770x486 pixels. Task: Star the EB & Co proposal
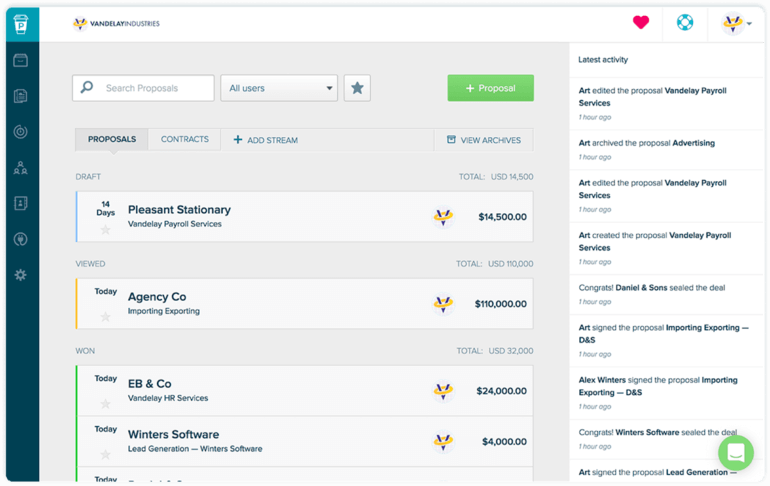tap(105, 404)
